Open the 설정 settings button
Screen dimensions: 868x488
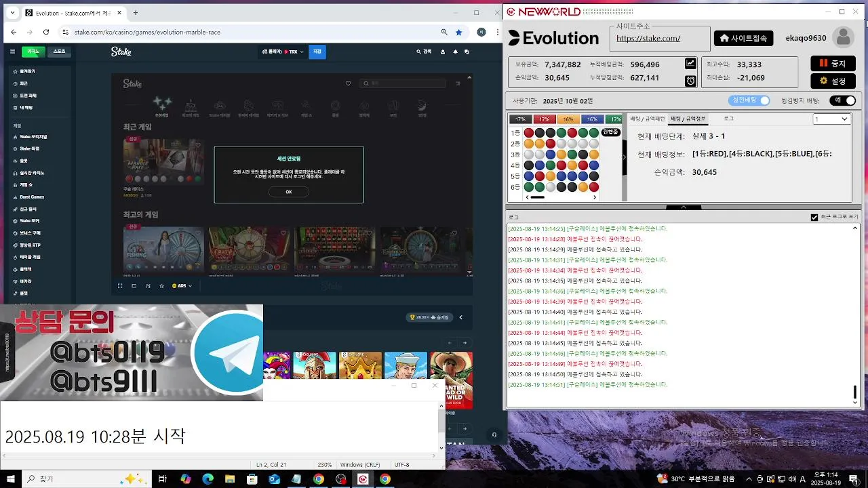pyautogui.click(x=833, y=81)
